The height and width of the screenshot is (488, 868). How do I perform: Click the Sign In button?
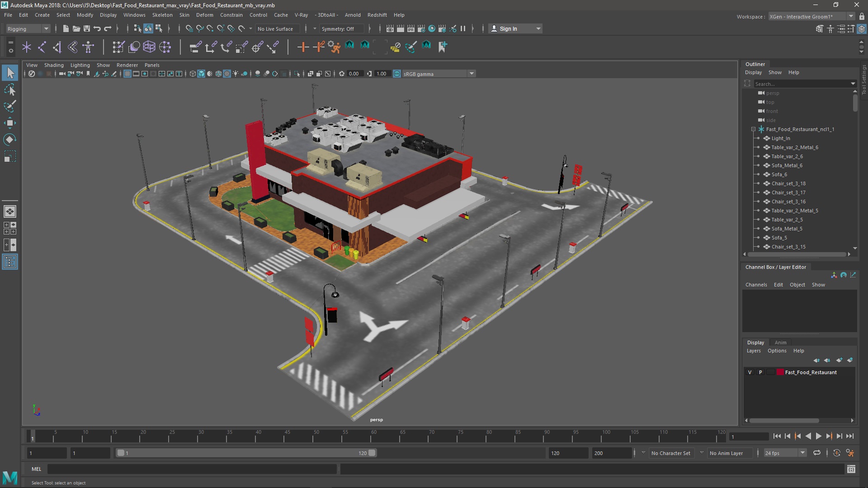tap(509, 28)
